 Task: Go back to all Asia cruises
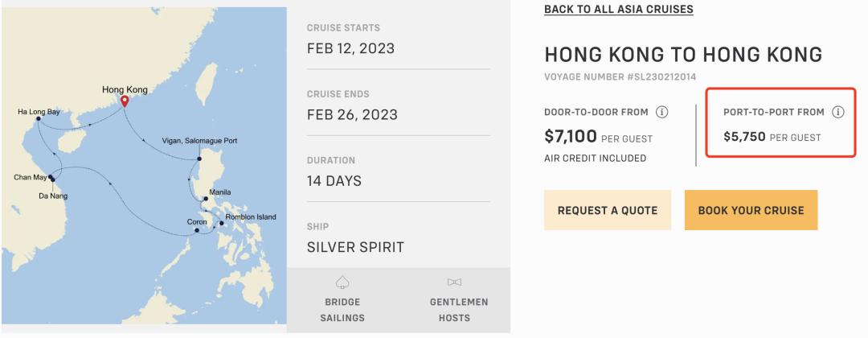[619, 10]
